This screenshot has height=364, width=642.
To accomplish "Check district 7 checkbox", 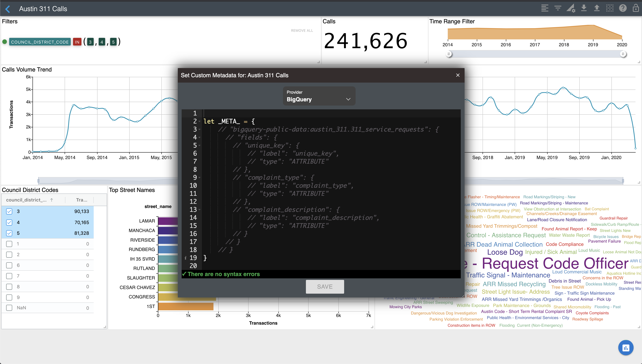I will tap(9, 276).
